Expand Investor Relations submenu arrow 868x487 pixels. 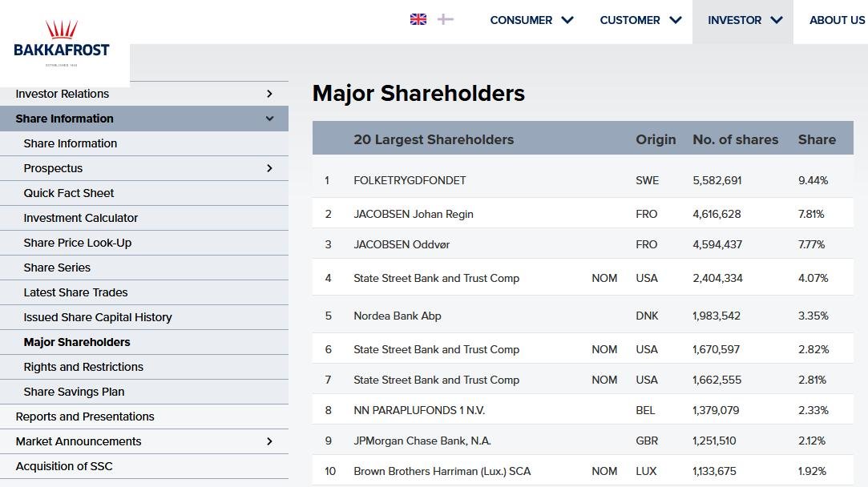269,94
